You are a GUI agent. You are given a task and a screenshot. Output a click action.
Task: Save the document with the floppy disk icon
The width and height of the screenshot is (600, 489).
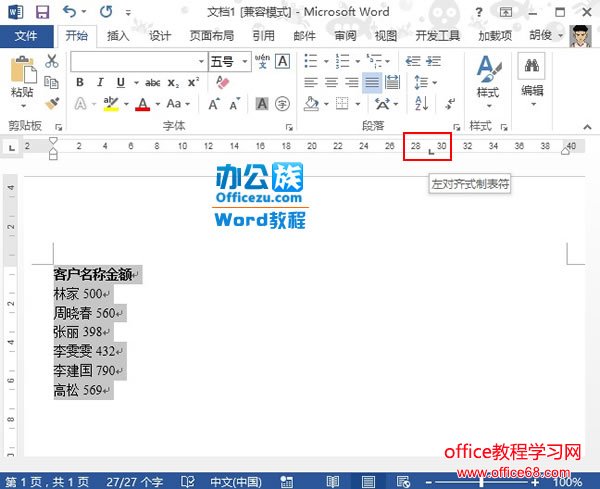click(x=42, y=12)
